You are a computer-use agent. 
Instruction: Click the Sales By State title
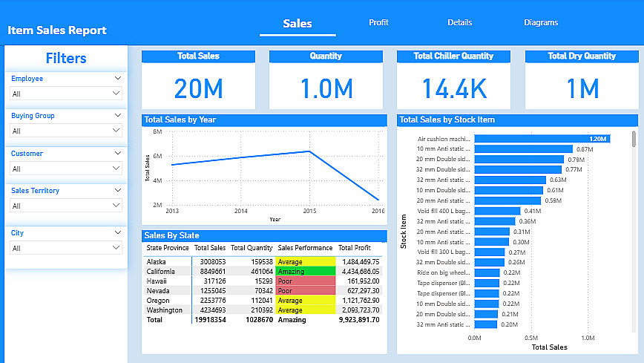point(171,235)
